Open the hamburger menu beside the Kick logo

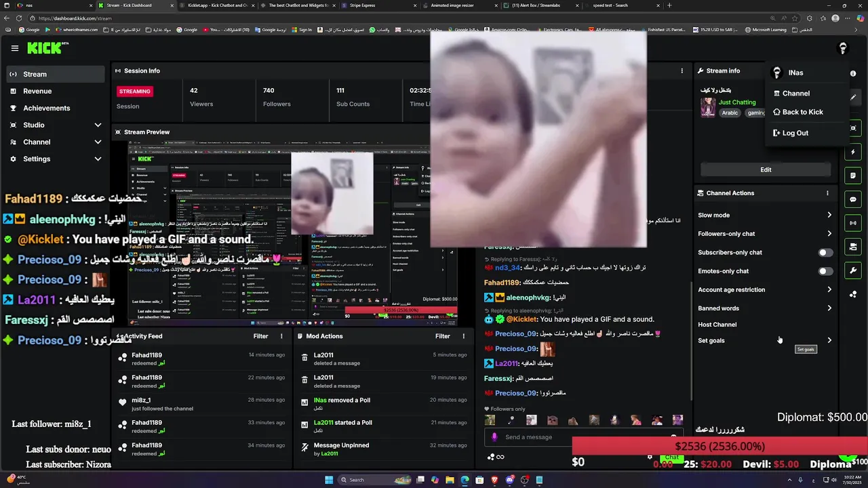point(15,48)
